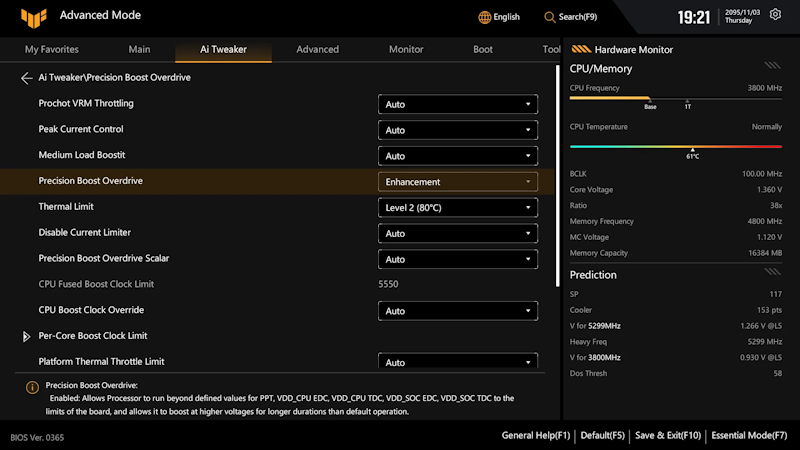Viewport: 800px width, 450px height.
Task: Switch to the Advanced tab
Action: pyautogui.click(x=317, y=49)
